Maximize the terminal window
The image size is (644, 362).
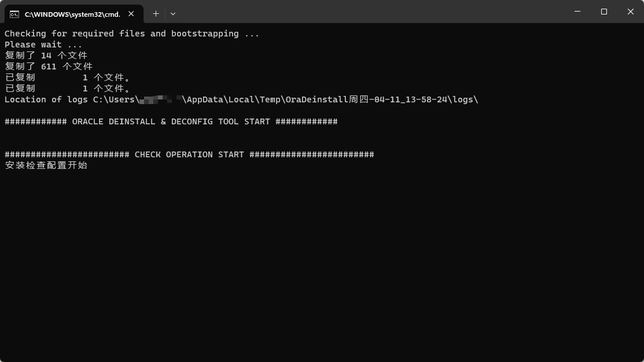pos(604,12)
